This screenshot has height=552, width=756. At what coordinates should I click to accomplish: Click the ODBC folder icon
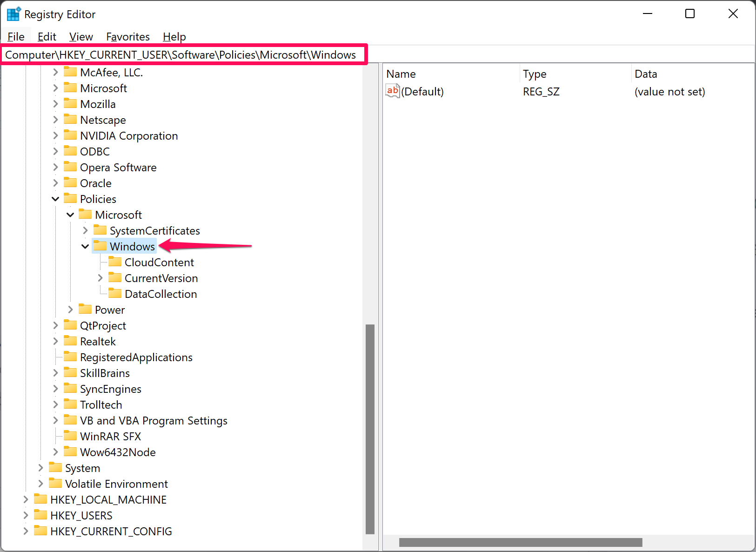click(70, 151)
